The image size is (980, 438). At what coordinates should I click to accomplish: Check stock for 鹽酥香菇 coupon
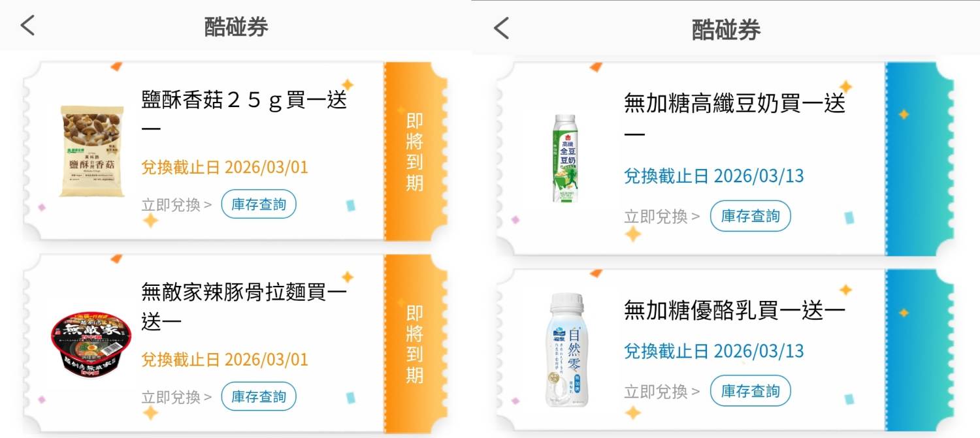click(x=259, y=204)
